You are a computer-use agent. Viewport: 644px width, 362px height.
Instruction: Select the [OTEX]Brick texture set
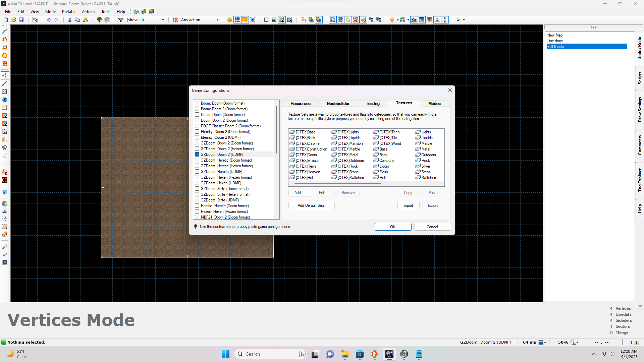(x=303, y=138)
